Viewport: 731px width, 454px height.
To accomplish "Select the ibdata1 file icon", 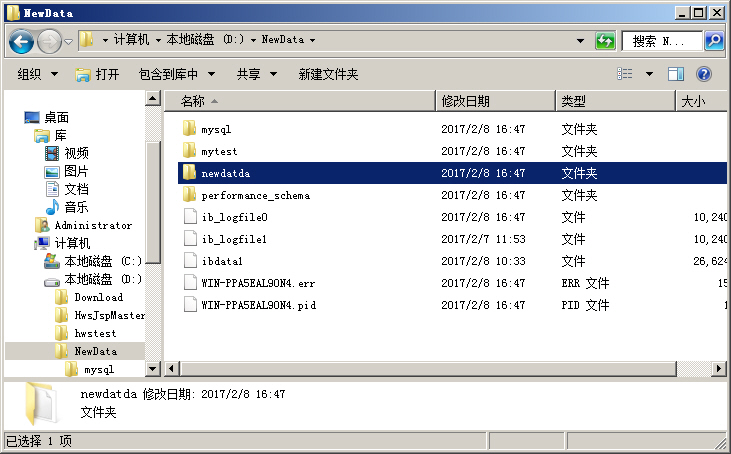I will [x=190, y=260].
